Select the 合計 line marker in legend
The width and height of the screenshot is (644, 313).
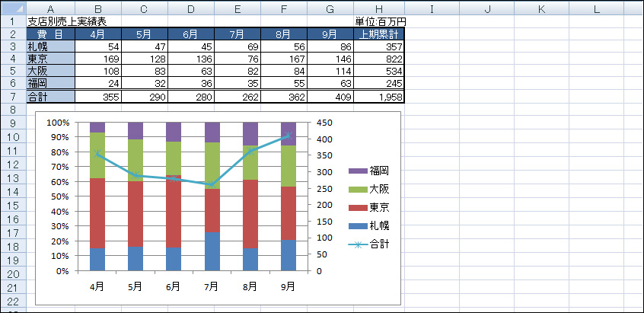[356, 244]
